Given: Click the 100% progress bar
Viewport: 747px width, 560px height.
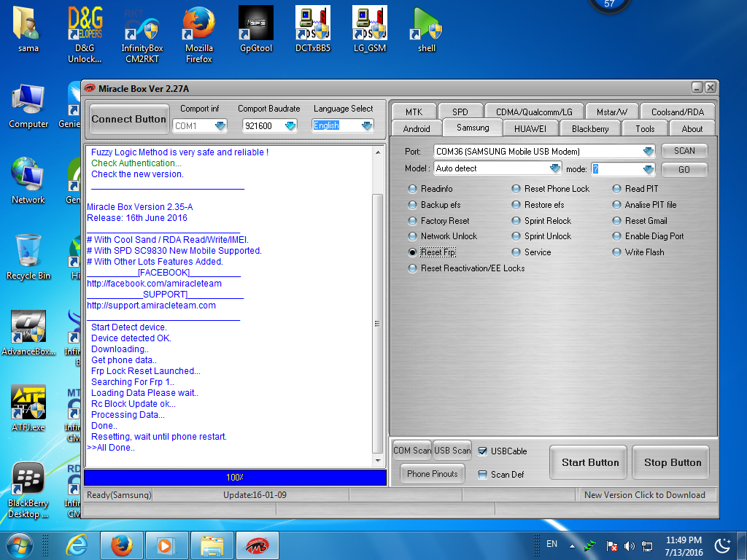Looking at the screenshot, I should [x=235, y=478].
